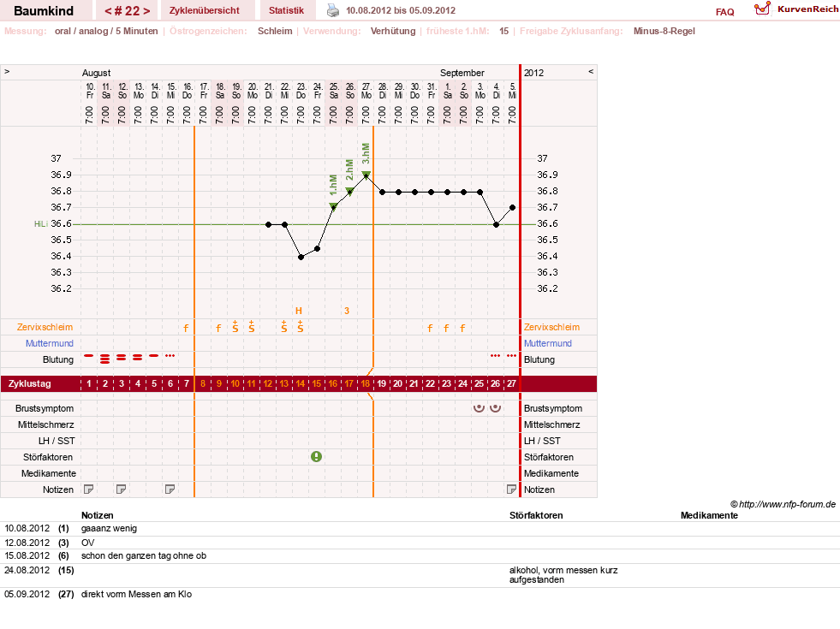This screenshot has width=840, height=629.
Task: Click the spotting dots on September 4
Action: coord(496,355)
